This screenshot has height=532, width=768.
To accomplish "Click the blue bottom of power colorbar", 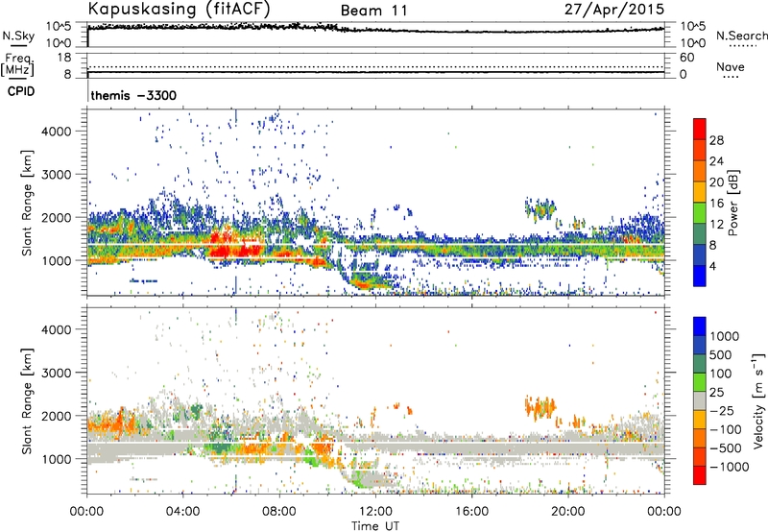I will pos(700,276).
